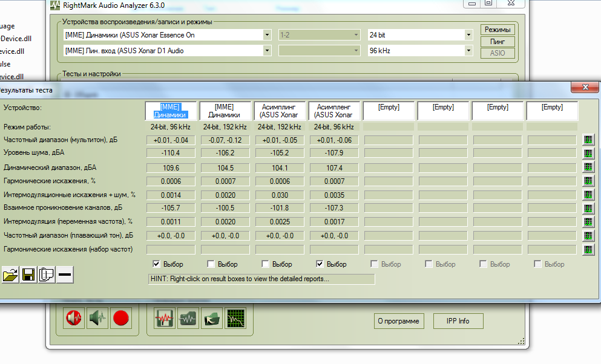View graph for Взаимное проникновение каналов row
Screen dimensions: 601x364
(588, 208)
